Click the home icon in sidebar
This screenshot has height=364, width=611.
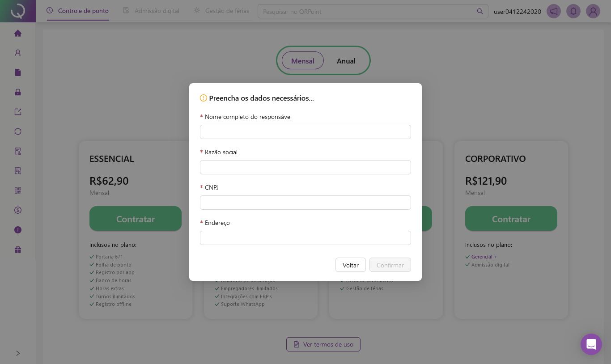point(18,33)
